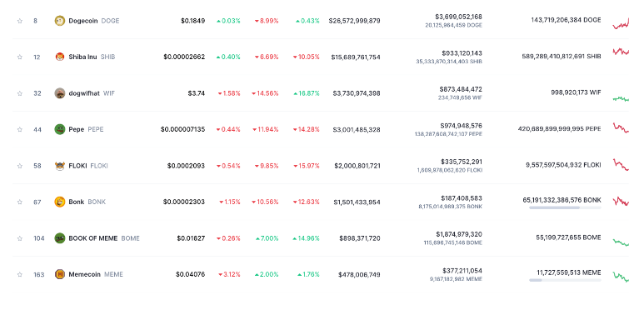Click the Memecoin logo icon
Image resolution: width=644 pixels, height=310 pixels.
point(60,274)
